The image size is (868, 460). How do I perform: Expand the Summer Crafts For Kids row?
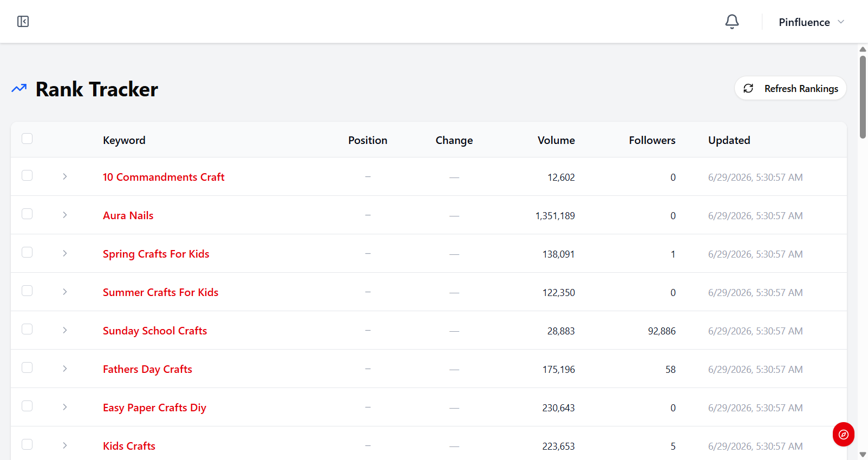point(64,292)
